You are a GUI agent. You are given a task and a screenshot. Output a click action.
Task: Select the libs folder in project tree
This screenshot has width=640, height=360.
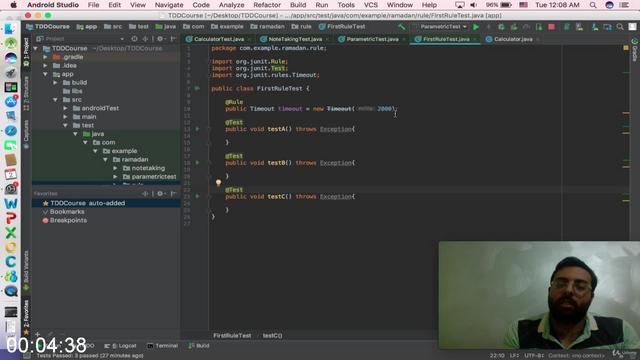tap(77, 91)
